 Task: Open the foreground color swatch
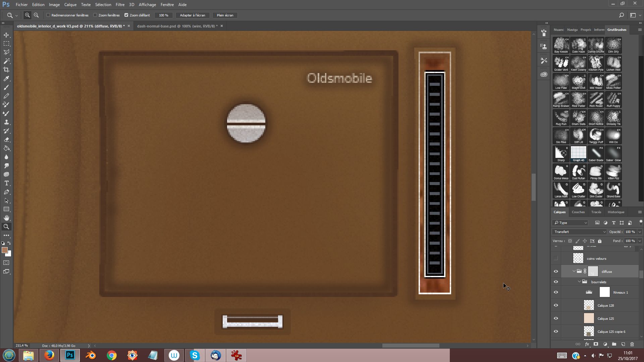pyautogui.click(x=5, y=250)
